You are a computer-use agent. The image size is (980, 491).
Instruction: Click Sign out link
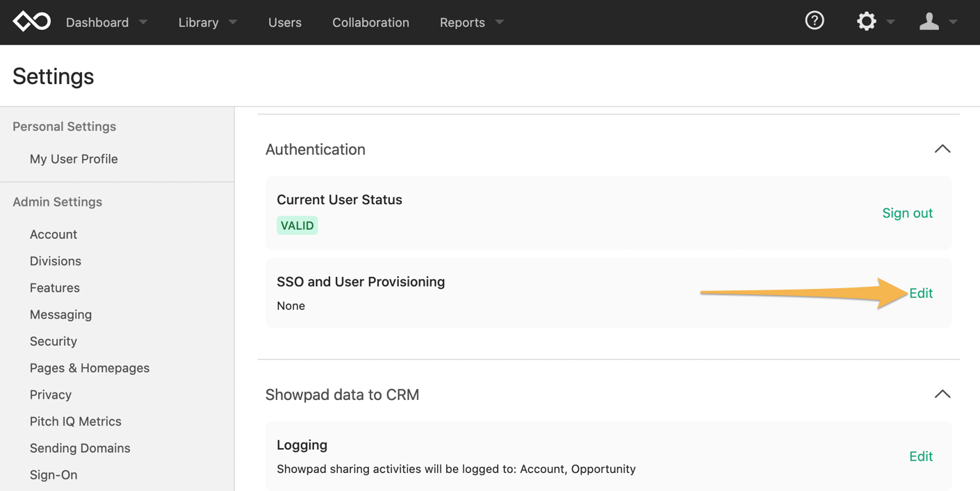pyautogui.click(x=907, y=213)
